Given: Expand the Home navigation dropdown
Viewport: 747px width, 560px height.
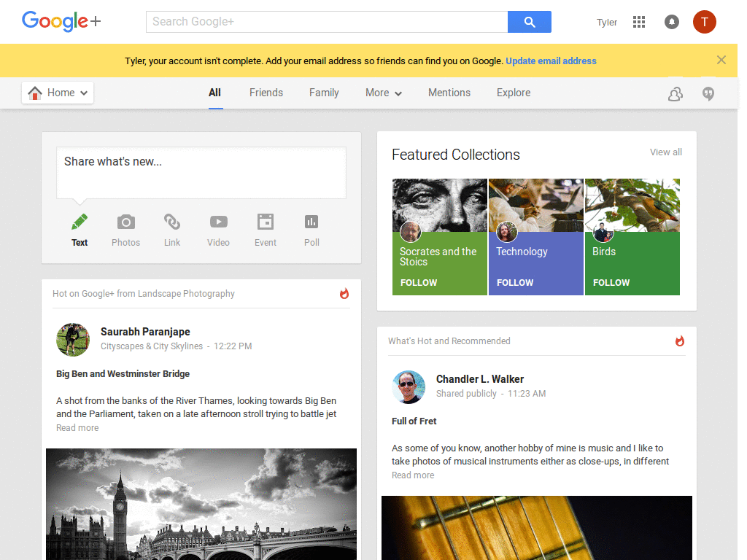Looking at the screenshot, I should point(58,93).
